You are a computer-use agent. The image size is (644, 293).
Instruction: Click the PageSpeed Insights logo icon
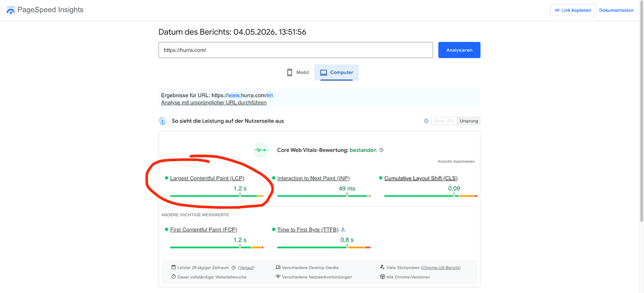[x=10, y=10]
